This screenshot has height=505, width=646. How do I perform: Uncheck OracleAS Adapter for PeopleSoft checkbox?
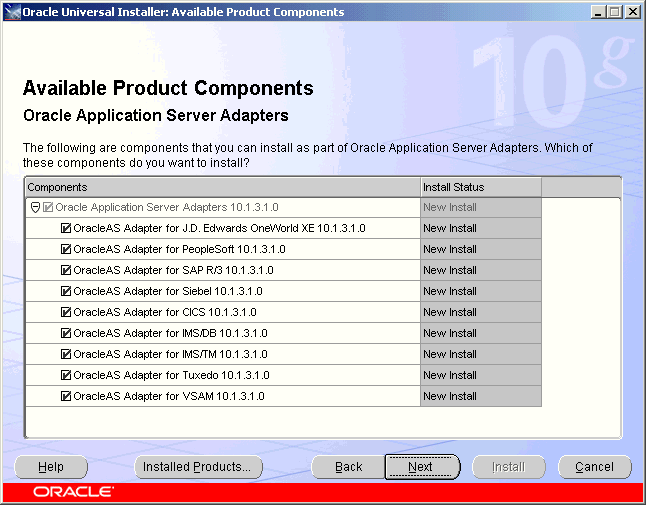pyautogui.click(x=66, y=249)
